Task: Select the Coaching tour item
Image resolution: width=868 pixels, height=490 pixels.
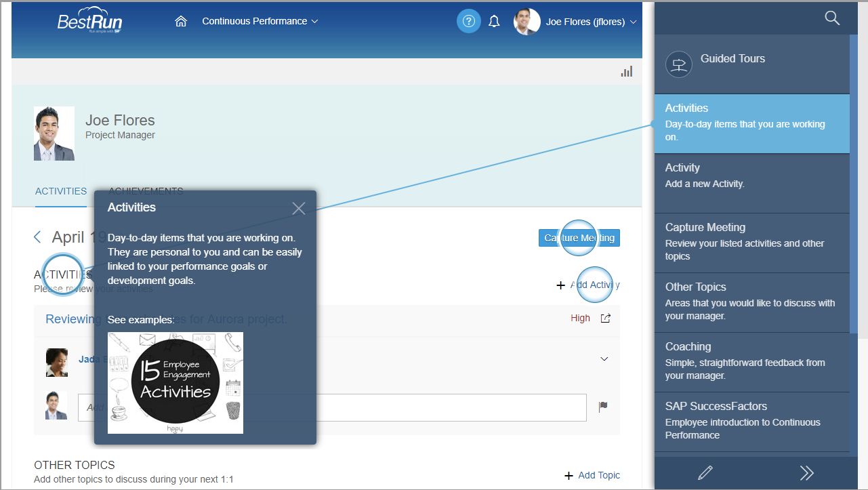Action: click(752, 362)
